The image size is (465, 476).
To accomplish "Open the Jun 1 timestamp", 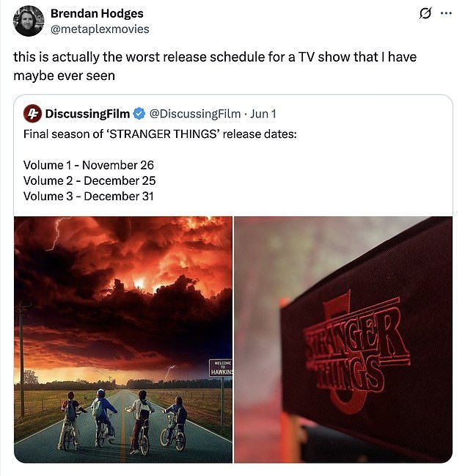I will coord(263,114).
